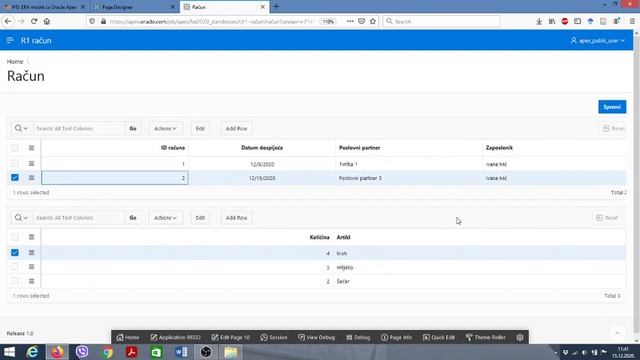The width and height of the screenshot is (640, 360).
Task: Launch Internet Explorer from taskbar
Action: [x=32, y=352]
